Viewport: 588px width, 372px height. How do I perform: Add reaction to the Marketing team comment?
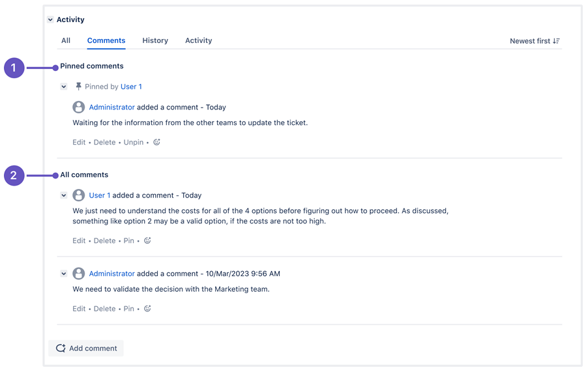click(x=147, y=308)
